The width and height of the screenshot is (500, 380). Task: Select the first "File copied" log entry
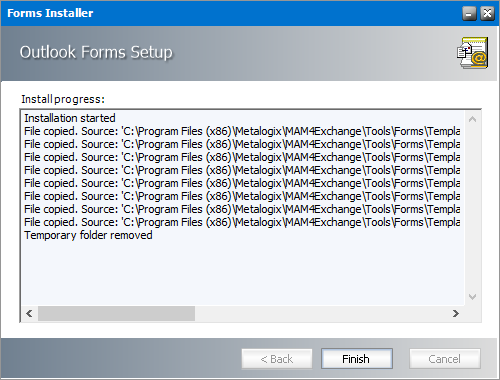click(x=242, y=131)
